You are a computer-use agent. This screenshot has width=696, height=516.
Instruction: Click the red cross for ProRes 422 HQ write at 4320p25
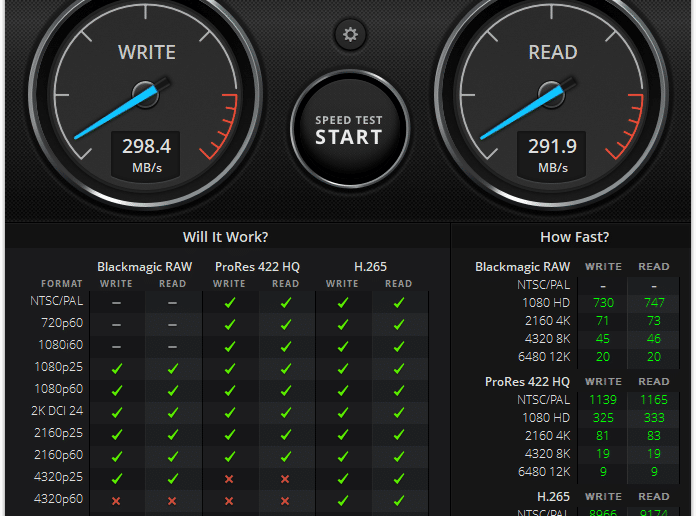[x=229, y=479]
